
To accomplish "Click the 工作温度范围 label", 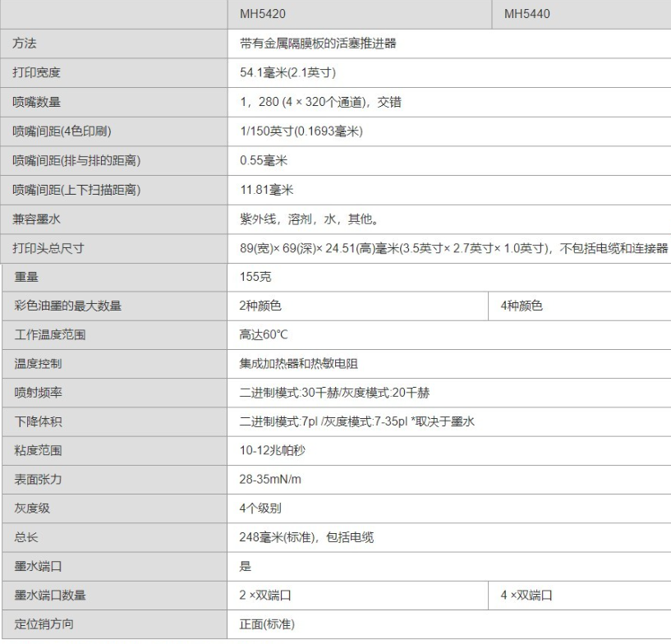I will [x=50, y=334].
